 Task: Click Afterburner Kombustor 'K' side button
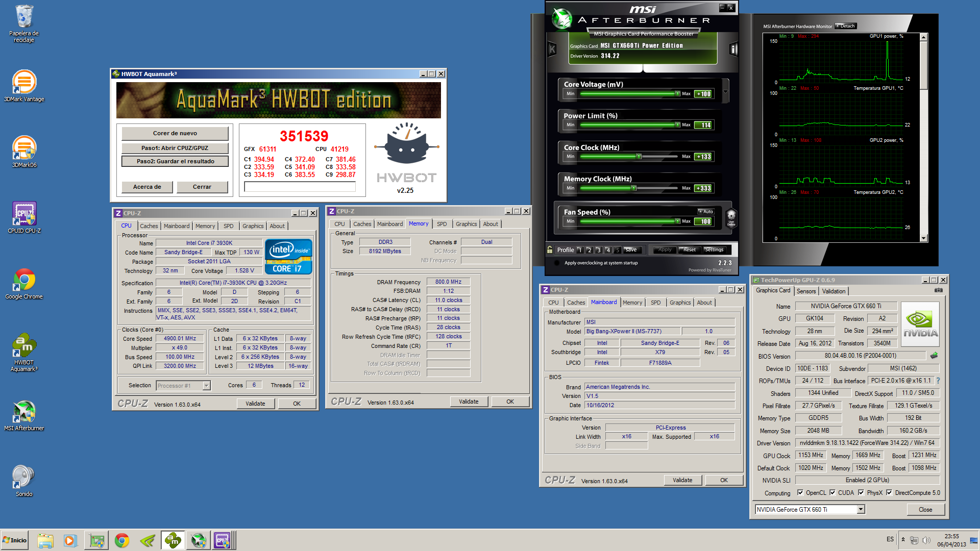pyautogui.click(x=552, y=49)
